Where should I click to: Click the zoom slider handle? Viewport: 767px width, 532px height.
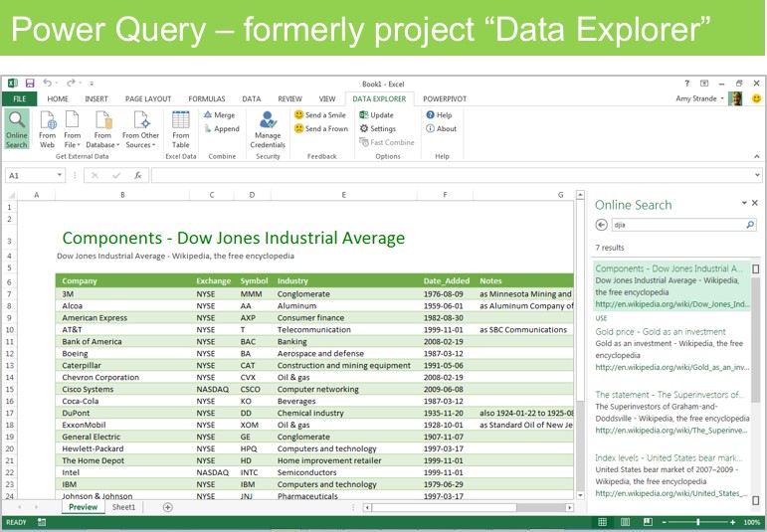(698, 522)
